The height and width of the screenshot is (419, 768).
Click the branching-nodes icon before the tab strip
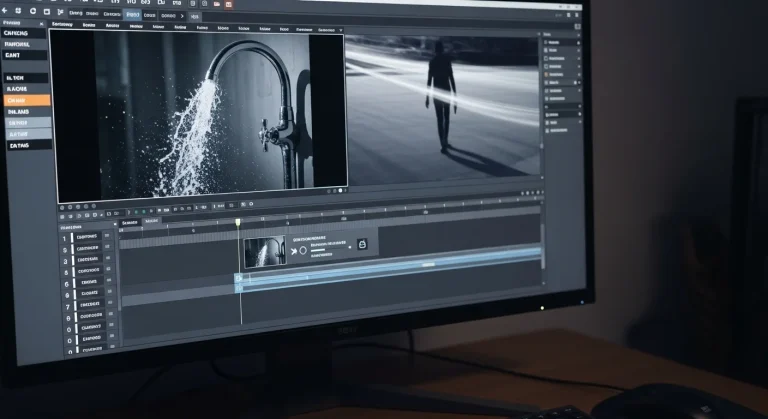[x=60, y=12]
